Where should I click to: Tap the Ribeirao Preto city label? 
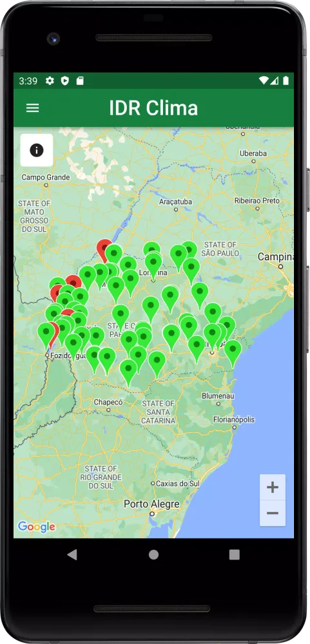(x=257, y=201)
